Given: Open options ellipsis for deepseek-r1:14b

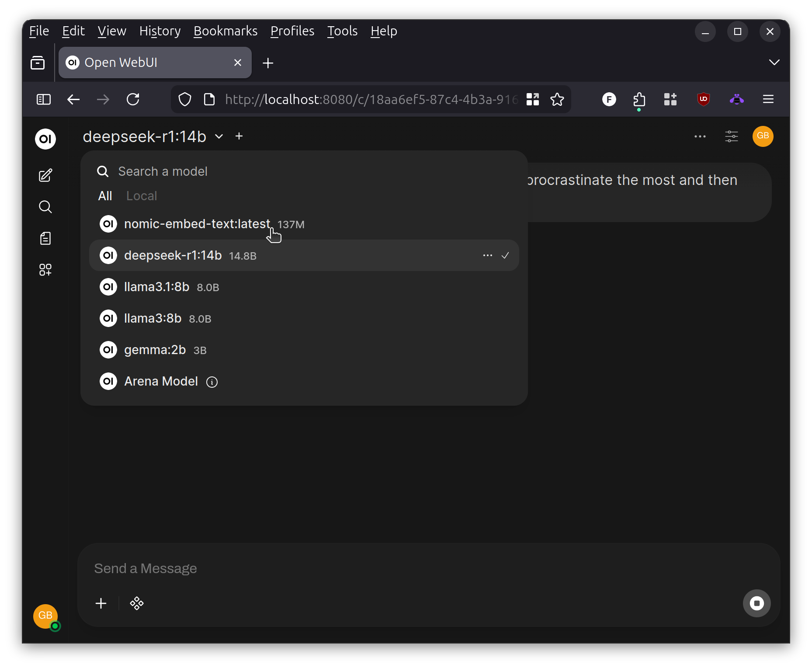Looking at the screenshot, I should pos(487,255).
